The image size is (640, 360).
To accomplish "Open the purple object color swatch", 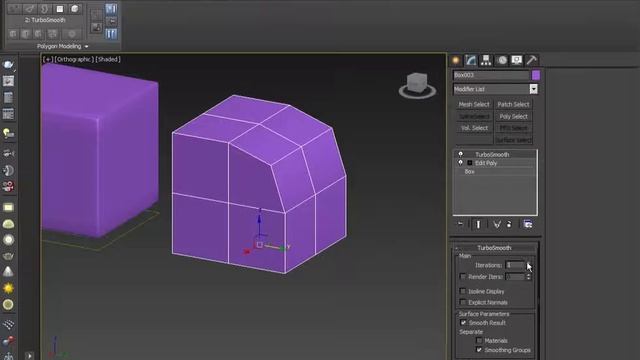I will [536, 75].
